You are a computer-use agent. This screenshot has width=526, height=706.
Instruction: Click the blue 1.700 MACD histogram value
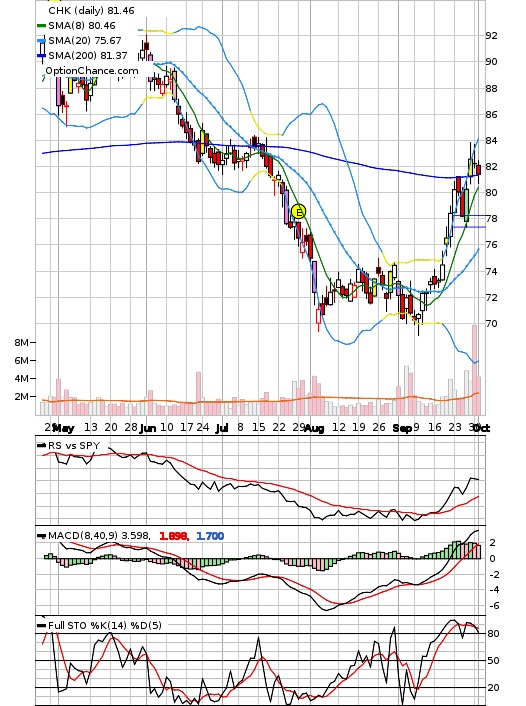coord(210,536)
